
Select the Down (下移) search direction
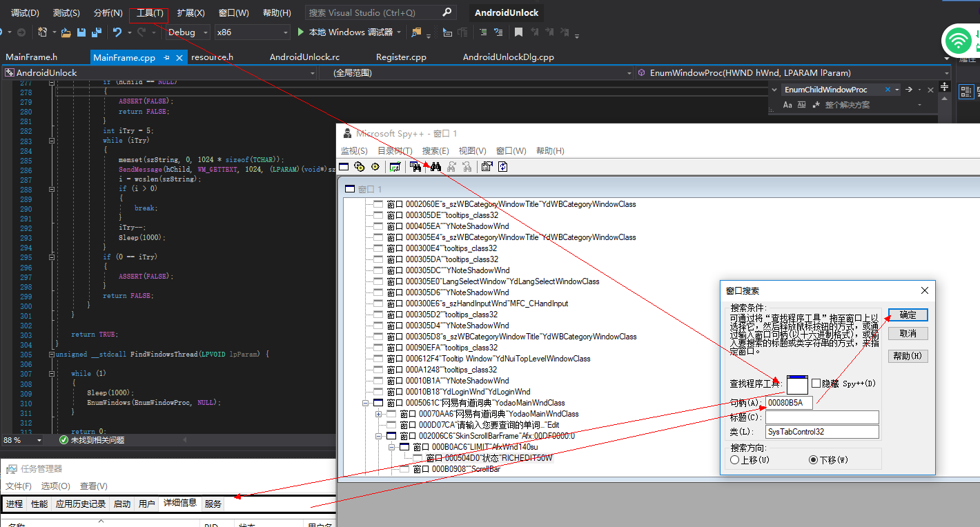[x=813, y=459]
